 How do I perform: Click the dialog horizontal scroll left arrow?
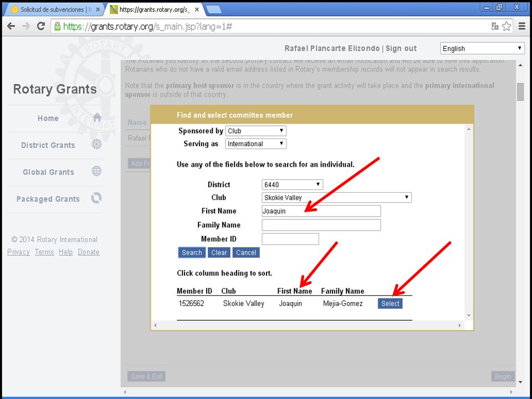[x=155, y=325]
